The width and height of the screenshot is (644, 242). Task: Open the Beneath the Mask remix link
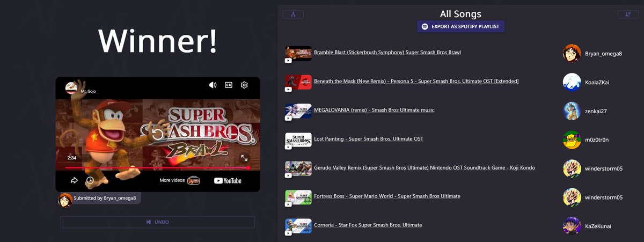tap(416, 81)
